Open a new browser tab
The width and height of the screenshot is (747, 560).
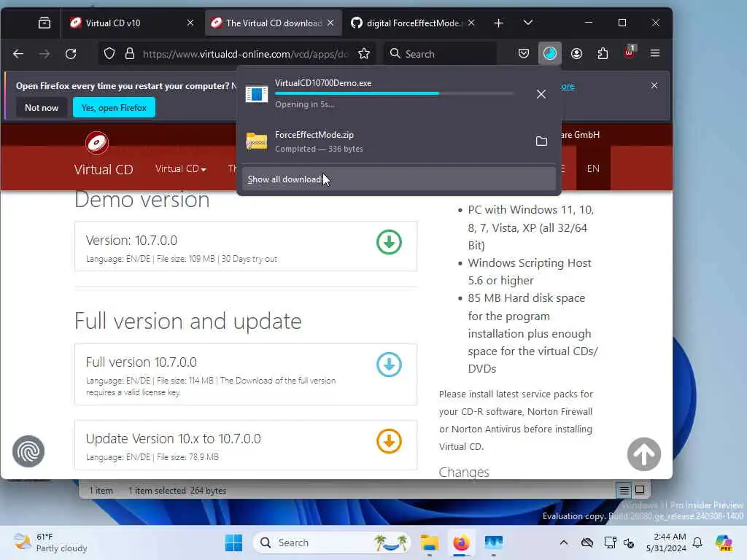coord(499,23)
